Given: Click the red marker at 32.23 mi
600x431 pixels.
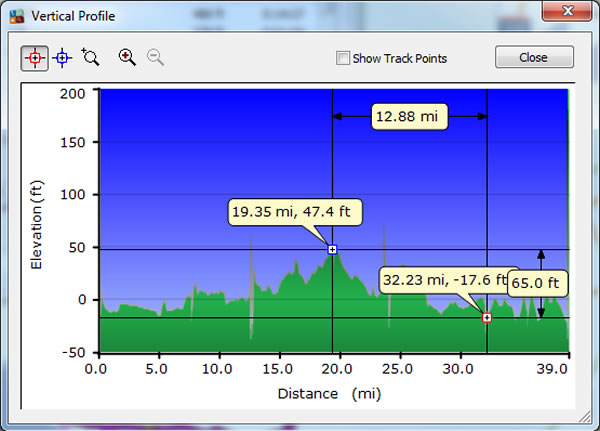Looking at the screenshot, I should 487,317.
